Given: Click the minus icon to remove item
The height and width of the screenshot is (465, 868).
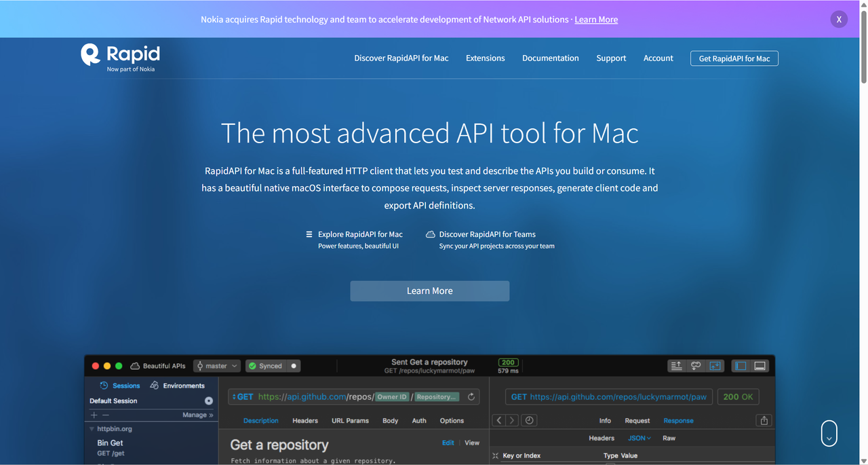Looking at the screenshot, I should click(x=106, y=415).
